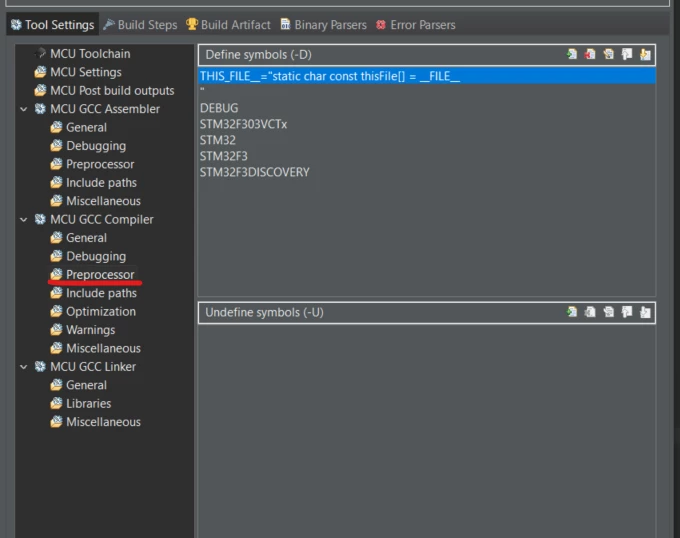The image size is (680, 538).
Task: Select the DEBUG define symbol
Action: click(219, 108)
